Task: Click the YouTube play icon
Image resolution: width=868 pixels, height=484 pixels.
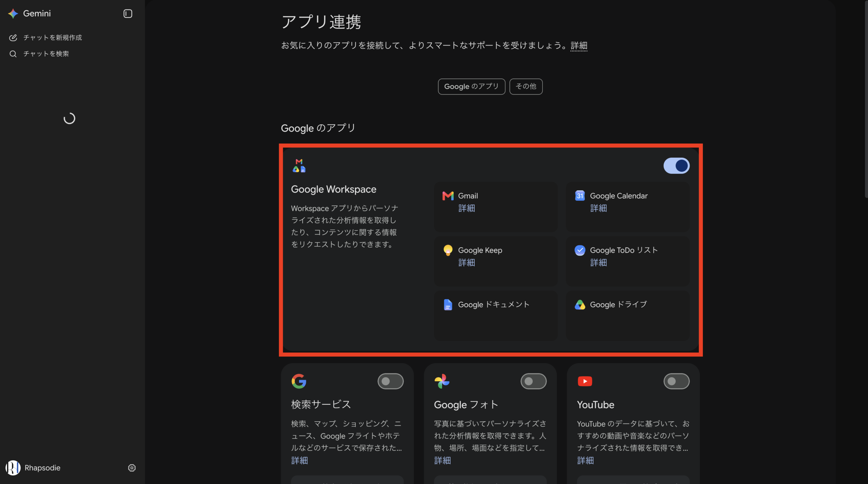Action: click(x=585, y=381)
